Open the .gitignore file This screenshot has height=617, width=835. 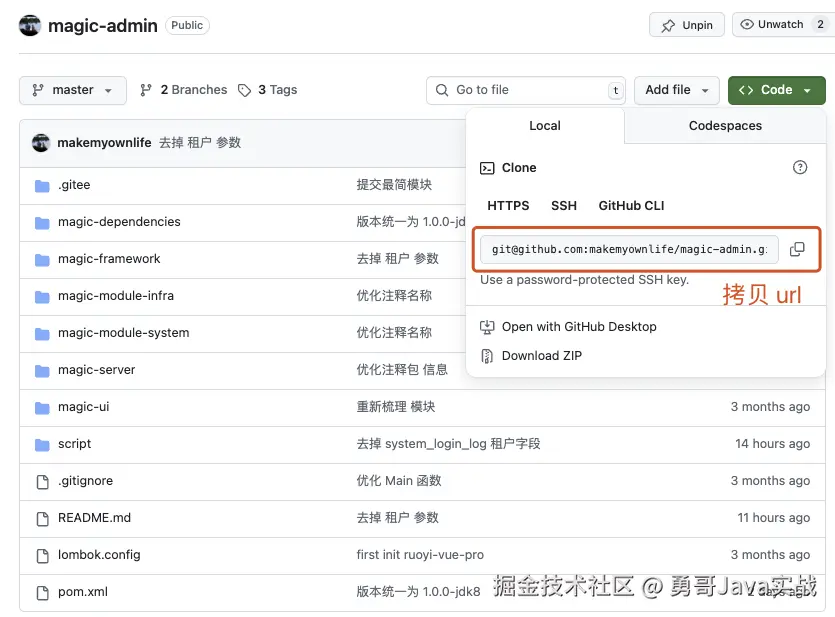[85, 481]
